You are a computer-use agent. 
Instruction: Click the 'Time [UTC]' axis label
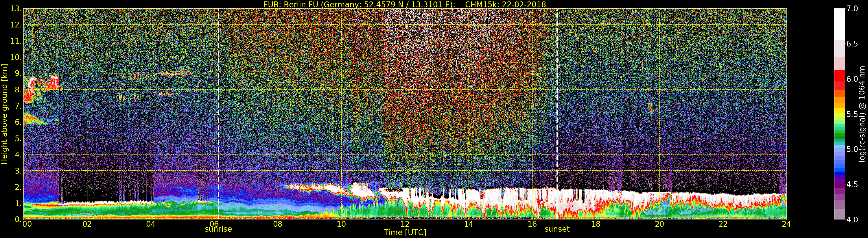[405, 233]
